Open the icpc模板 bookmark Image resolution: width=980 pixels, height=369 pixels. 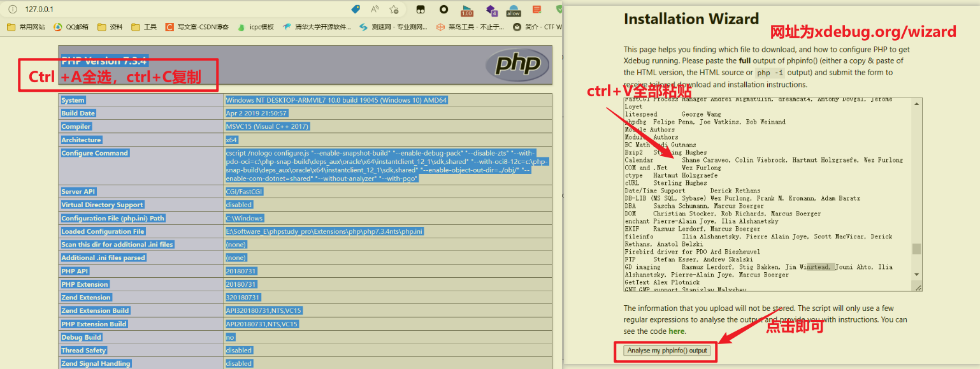[256, 27]
